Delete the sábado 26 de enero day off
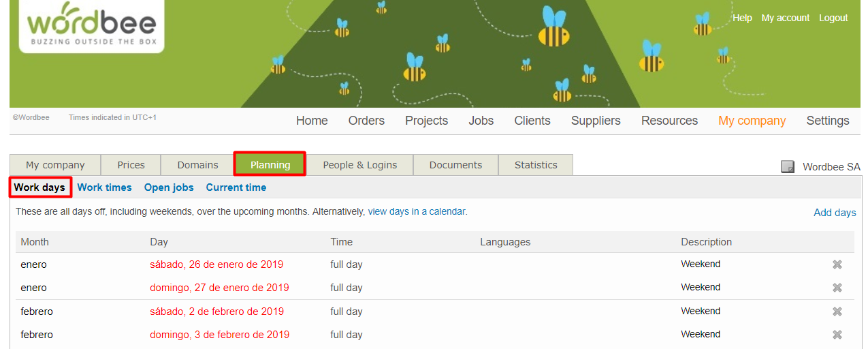 pyautogui.click(x=837, y=264)
